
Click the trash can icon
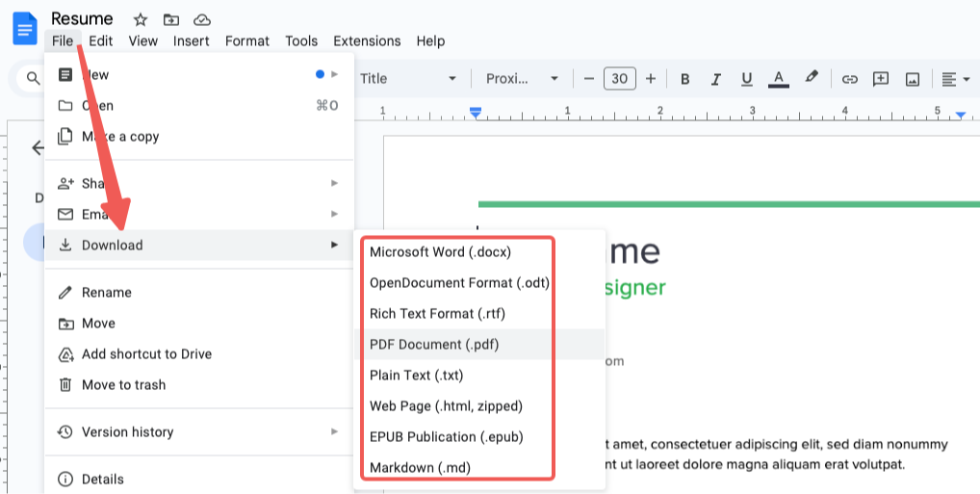[x=65, y=384]
